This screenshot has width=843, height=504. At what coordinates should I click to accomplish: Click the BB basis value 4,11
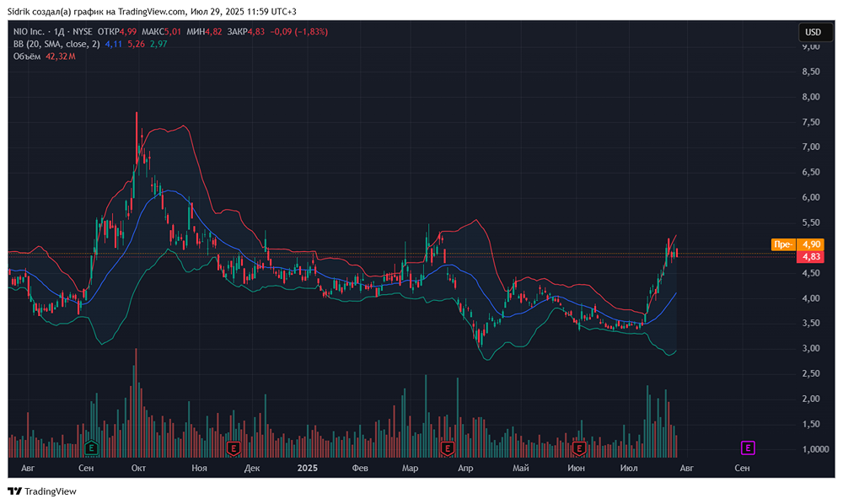coord(114,44)
